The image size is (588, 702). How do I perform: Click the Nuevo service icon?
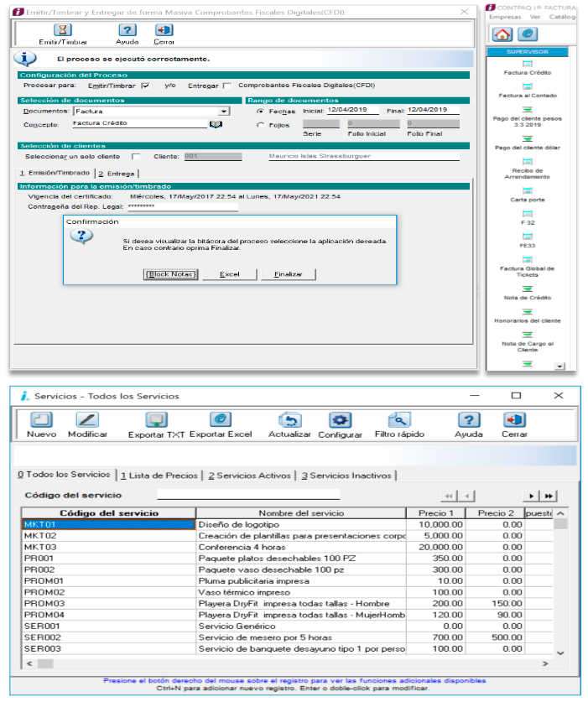[x=41, y=419]
